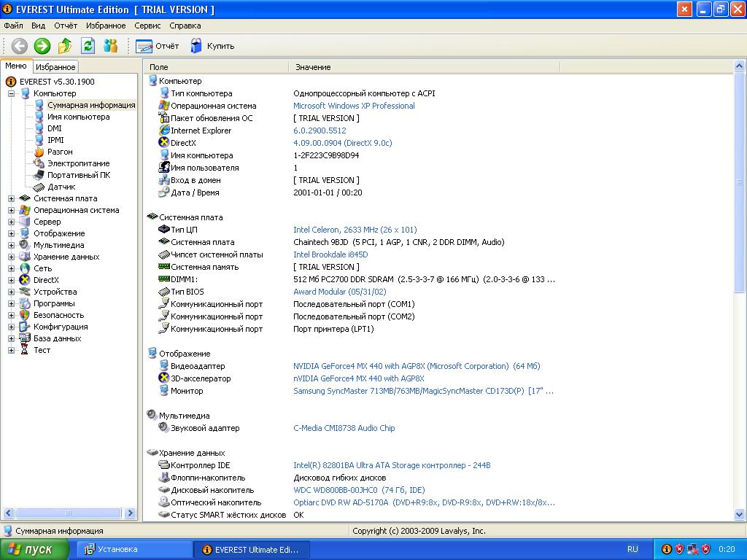The height and width of the screenshot is (560, 747).
Task: Click the vertical scrollbar up arrow
Action: coord(740,66)
